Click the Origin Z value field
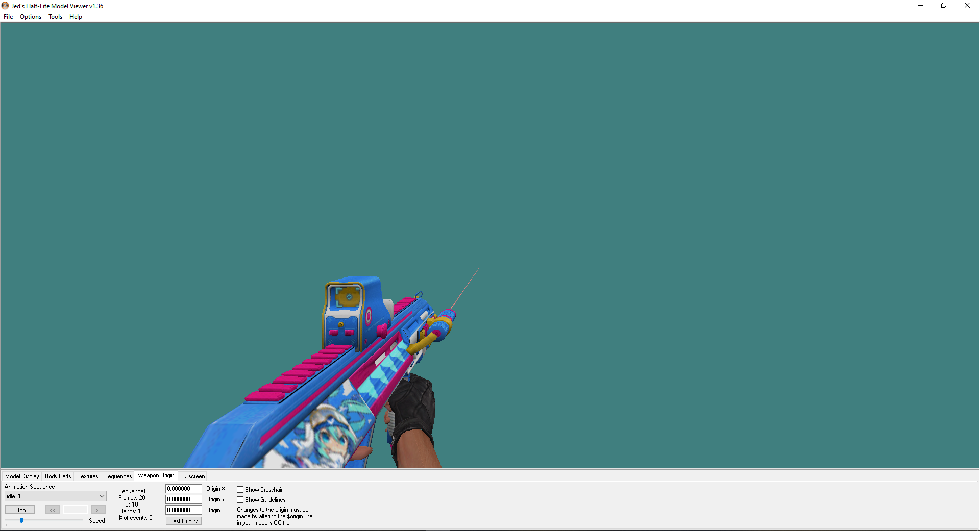This screenshot has width=980, height=531. click(x=184, y=510)
